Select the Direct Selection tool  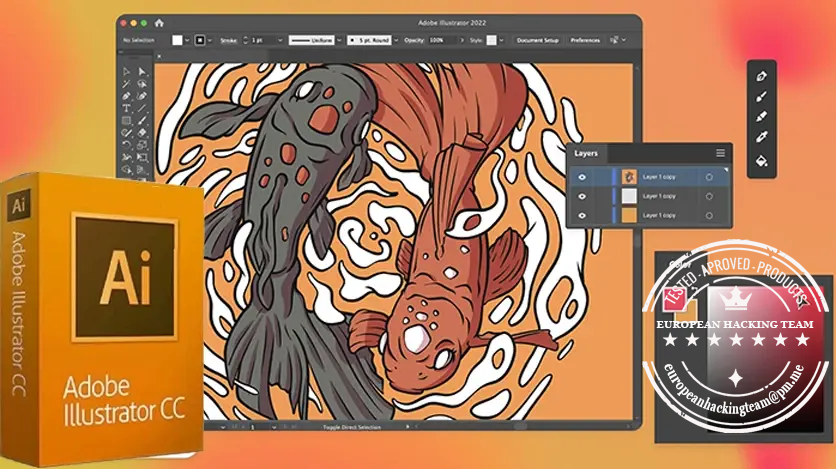pos(142,71)
